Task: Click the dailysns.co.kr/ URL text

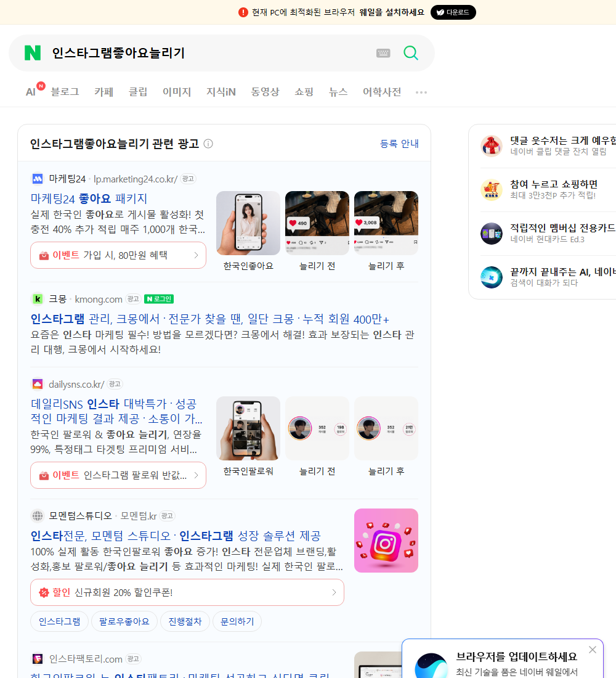Action: click(x=76, y=385)
